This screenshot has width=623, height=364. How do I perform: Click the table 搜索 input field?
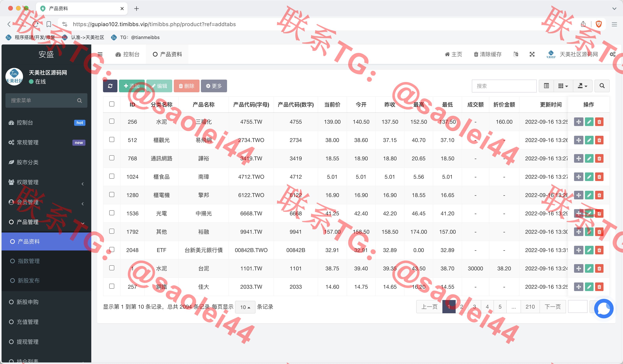tap(504, 86)
